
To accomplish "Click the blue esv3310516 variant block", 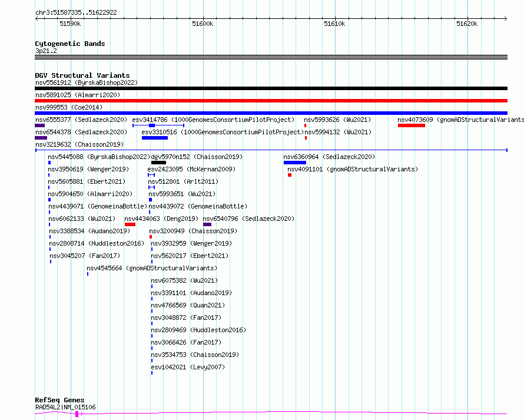I will coord(155,138).
